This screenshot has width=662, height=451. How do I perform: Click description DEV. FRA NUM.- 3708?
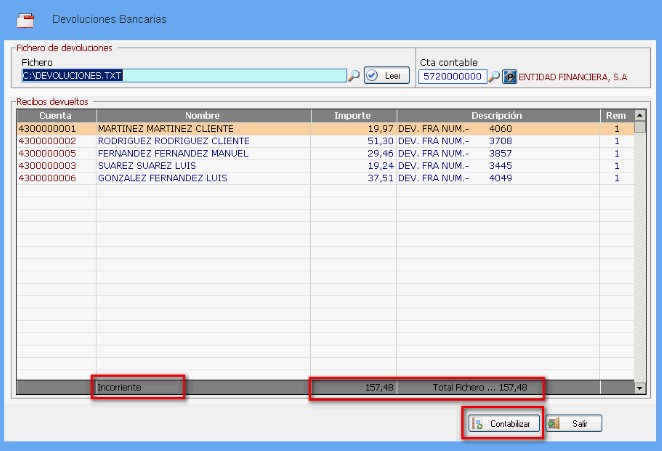tap(455, 141)
